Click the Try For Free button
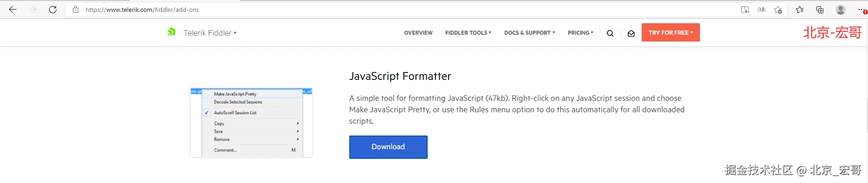This screenshot has width=868, height=183. point(670,33)
